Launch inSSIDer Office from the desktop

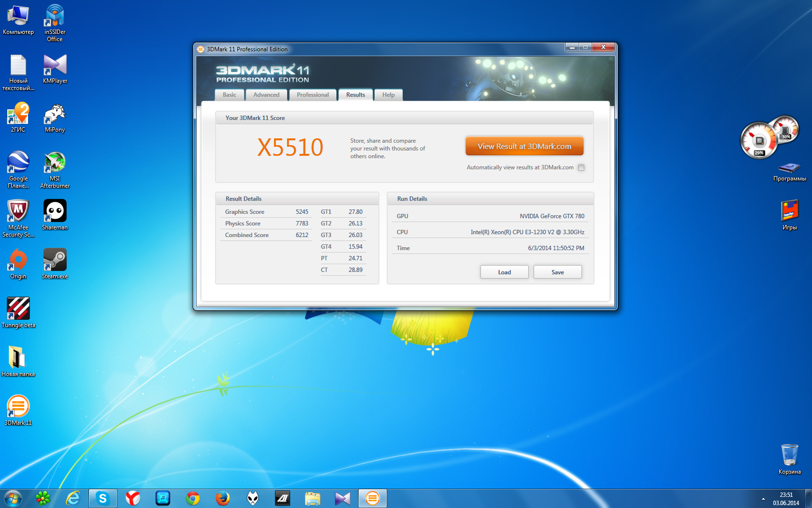(55, 23)
